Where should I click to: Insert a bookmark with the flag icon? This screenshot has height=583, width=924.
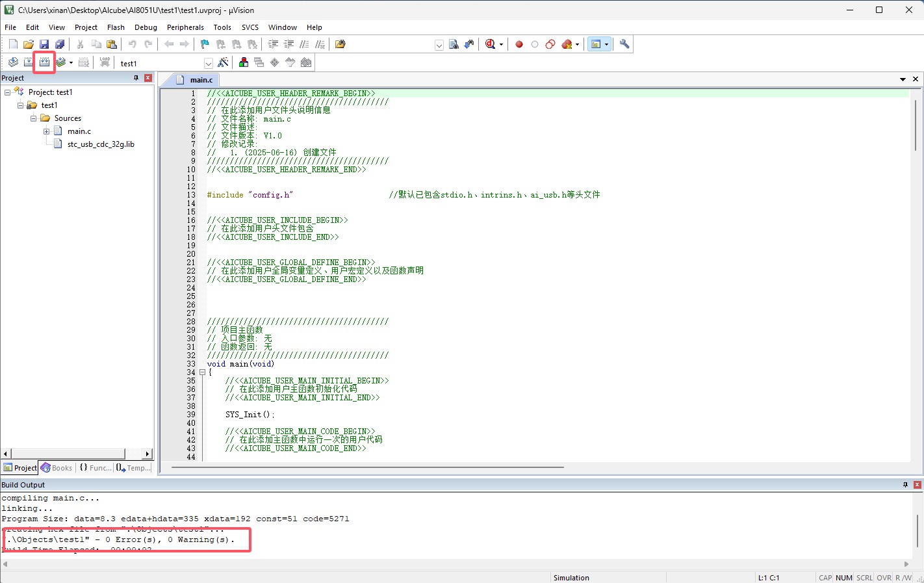tap(205, 44)
